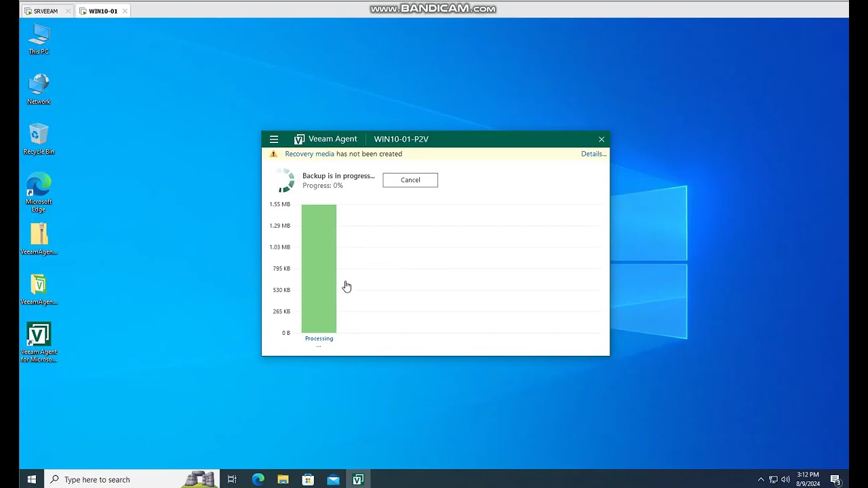Click the 1.29 MB axis label

(x=279, y=226)
